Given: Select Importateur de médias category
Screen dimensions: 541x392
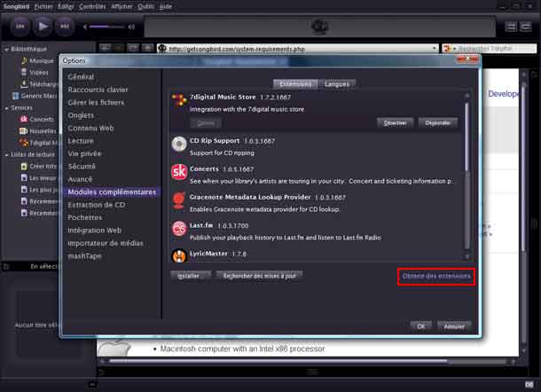Looking at the screenshot, I should [x=106, y=243].
